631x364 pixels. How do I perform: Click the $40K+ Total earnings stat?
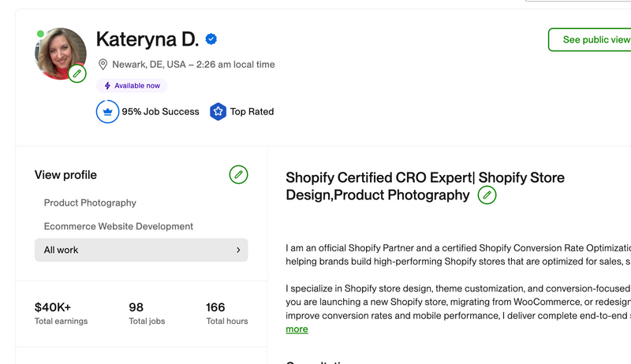click(62, 313)
